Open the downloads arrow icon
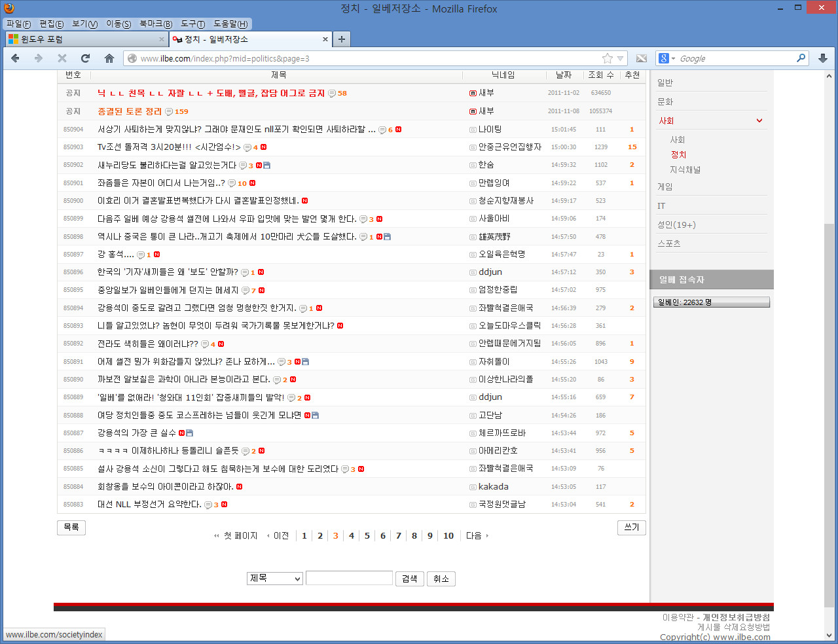Viewport: 838px width, 644px height. (x=823, y=58)
